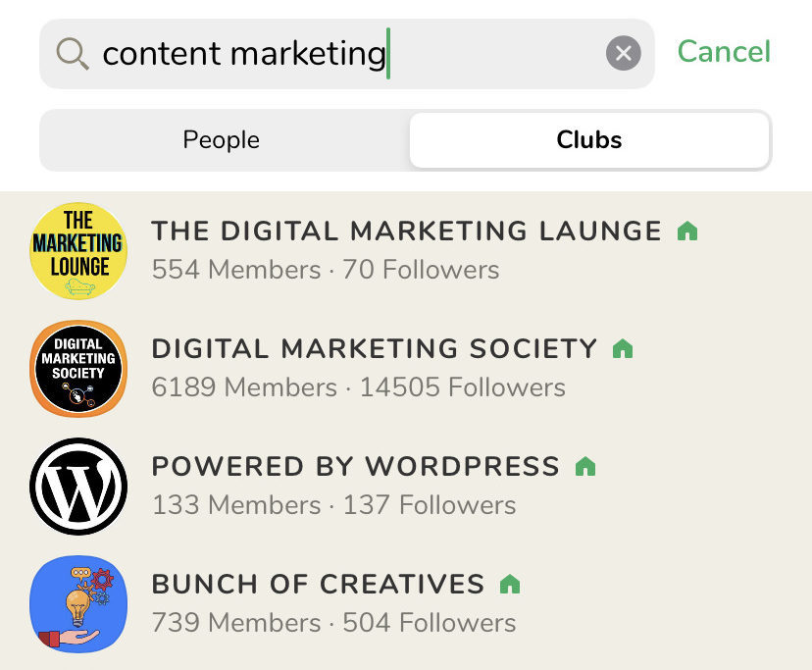Click the magnifying glass search icon
Screen dimensions: 812x670
[73, 53]
